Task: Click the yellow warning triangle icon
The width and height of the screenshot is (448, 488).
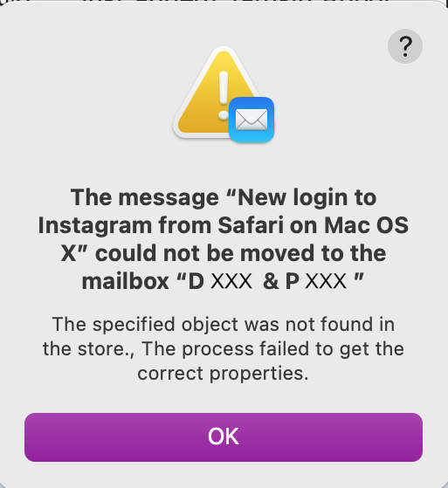Action: click(215, 93)
